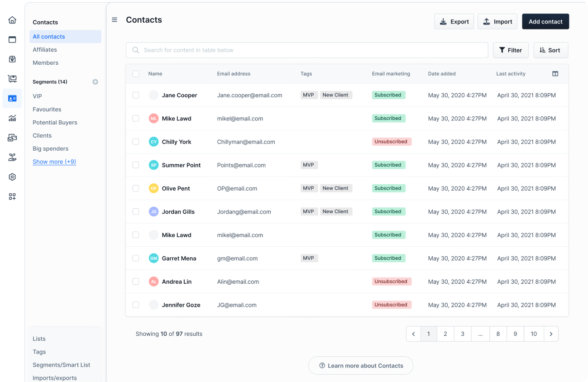588x382 pixels.
Task: Click Learn more about Contacts
Action: coord(361,366)
